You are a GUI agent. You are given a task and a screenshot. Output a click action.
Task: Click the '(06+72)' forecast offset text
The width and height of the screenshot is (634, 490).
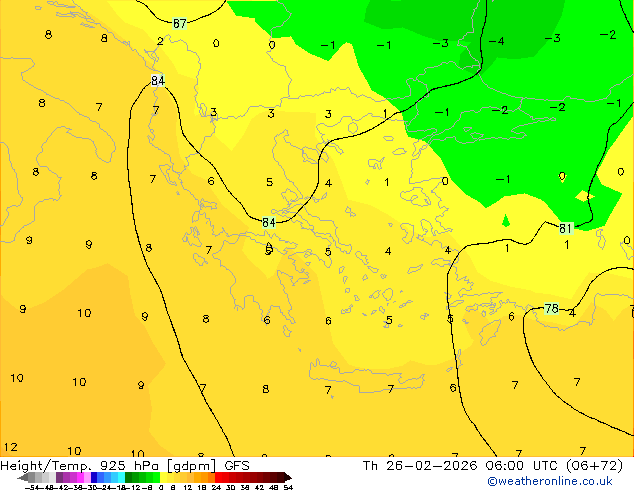(594, 466)
